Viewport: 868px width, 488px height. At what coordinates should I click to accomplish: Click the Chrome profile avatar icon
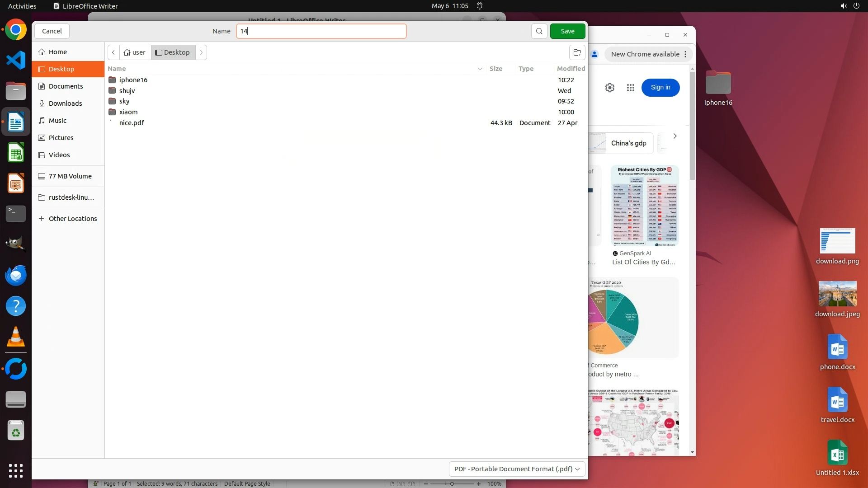594,54
